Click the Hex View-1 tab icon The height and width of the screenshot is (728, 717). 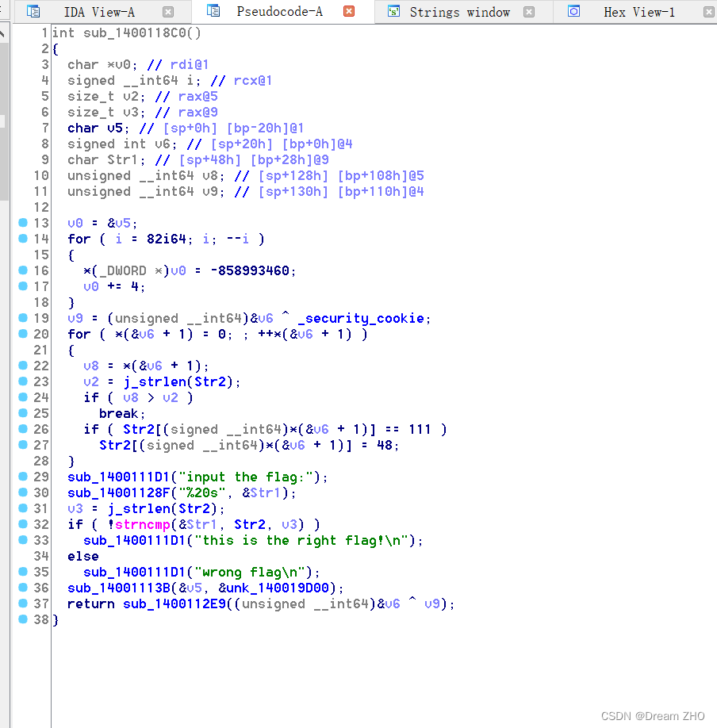point(574,12)
